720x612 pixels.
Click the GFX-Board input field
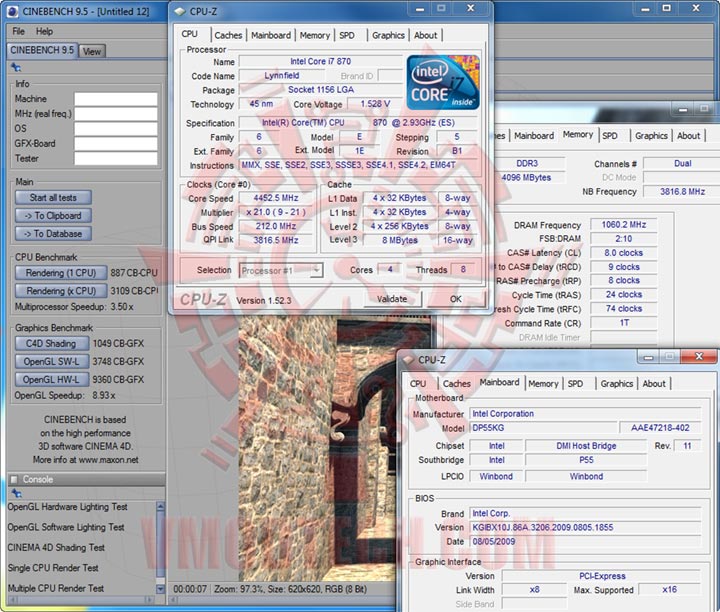(x=116, y=144)
